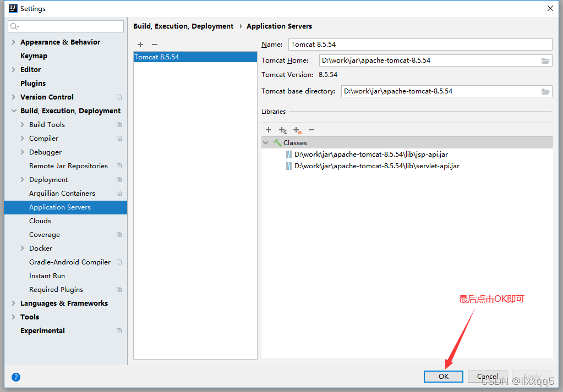Select the jsp-api.jar library entry
Screen dimensions: 563x392
(x=371, y=154)
